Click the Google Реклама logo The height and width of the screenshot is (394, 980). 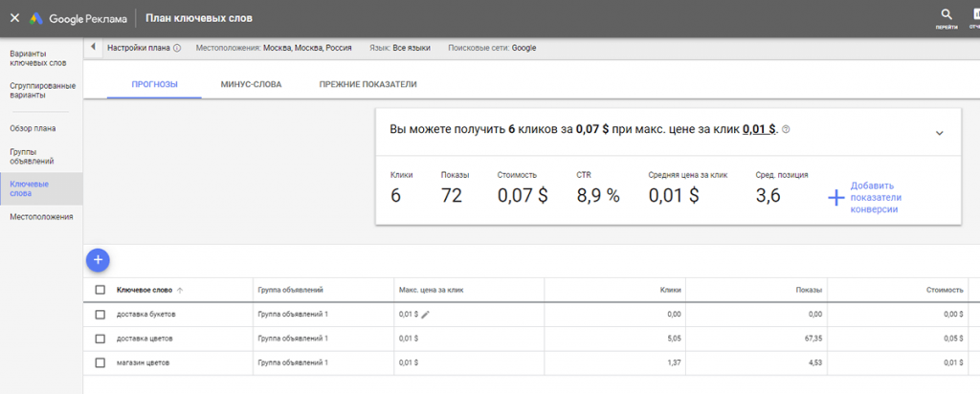click(79, 18)
